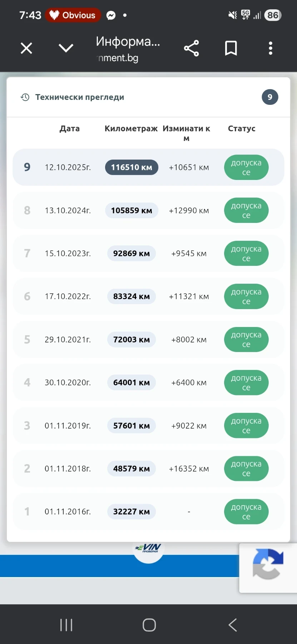Screen dimensions: 297x644
Task: Tap the share icon in browser toolbar
Action: (x=191, y=48)
